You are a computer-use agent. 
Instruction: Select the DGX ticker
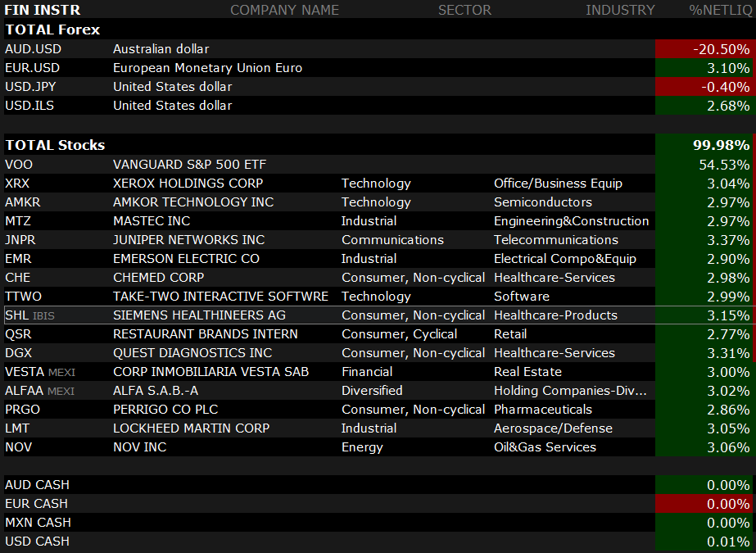pyautogui.click(x=18, y=352)
